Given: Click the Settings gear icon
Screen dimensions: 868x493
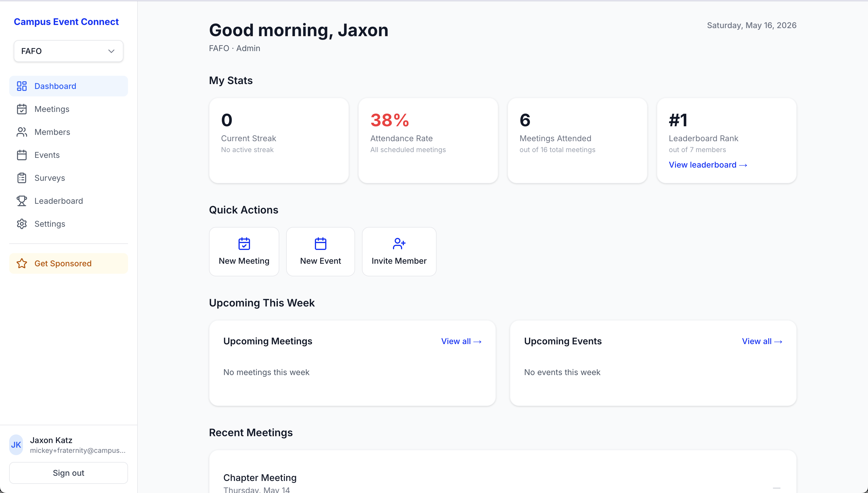Looking at the screenshot, I should pyautogui.click(x=22, y=224).
